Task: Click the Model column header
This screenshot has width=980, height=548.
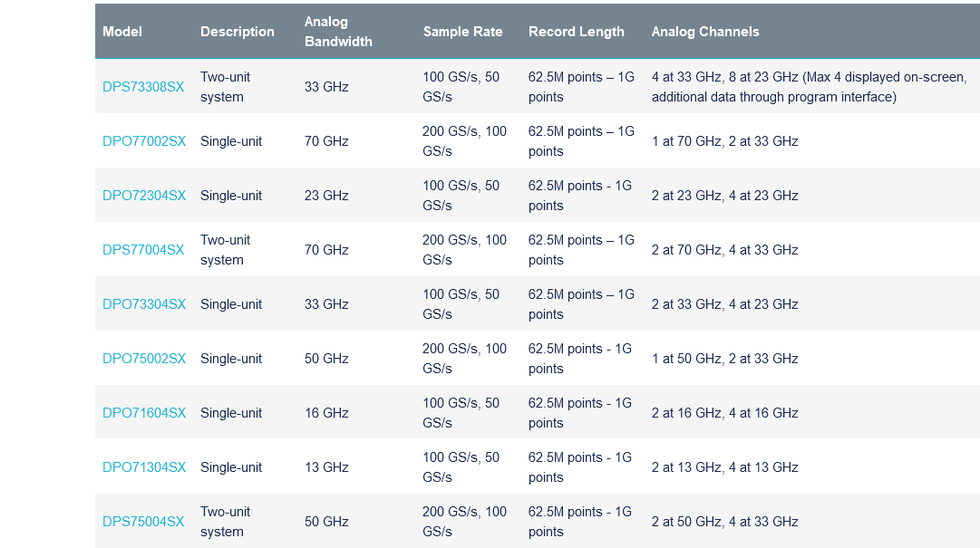Action: [121, 31]
